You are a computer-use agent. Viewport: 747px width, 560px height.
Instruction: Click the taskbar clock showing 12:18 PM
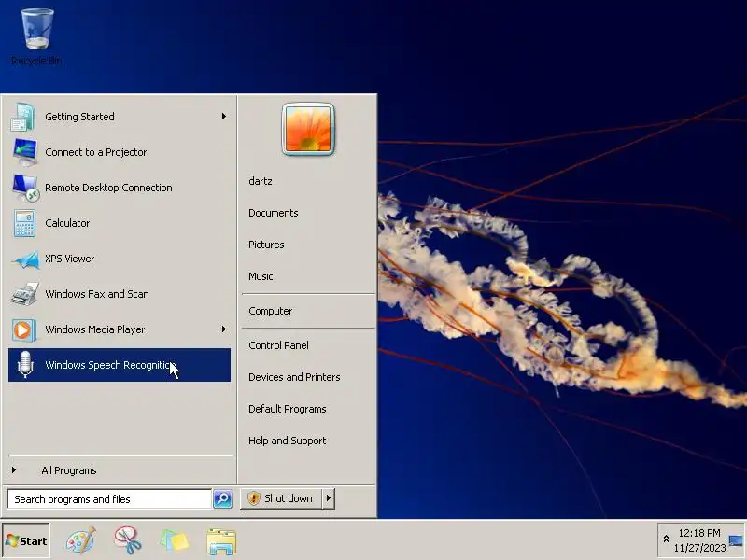(x=699, y=533)
